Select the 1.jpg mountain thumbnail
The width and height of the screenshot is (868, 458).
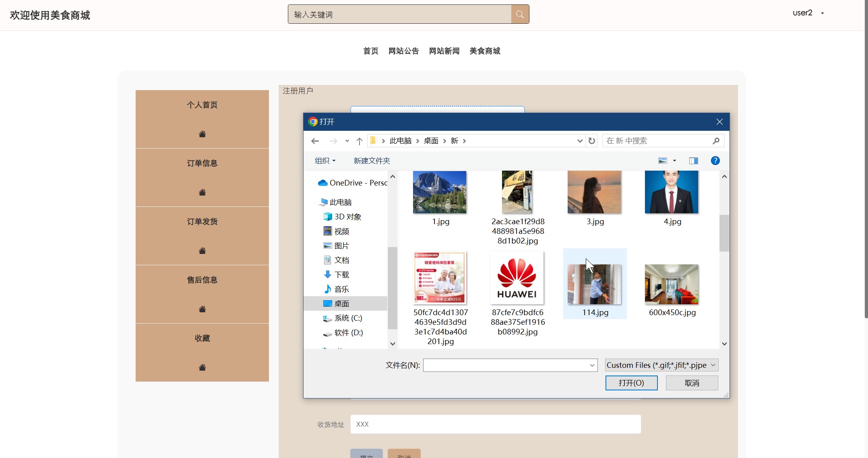tap(440, 192)
